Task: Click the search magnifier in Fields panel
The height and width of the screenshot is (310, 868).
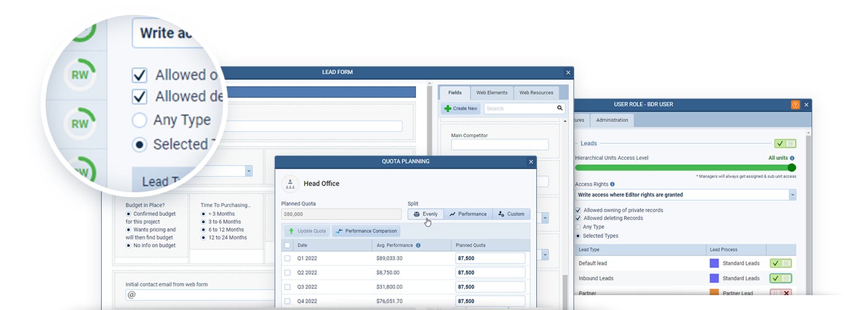Action: coord(560,108)
